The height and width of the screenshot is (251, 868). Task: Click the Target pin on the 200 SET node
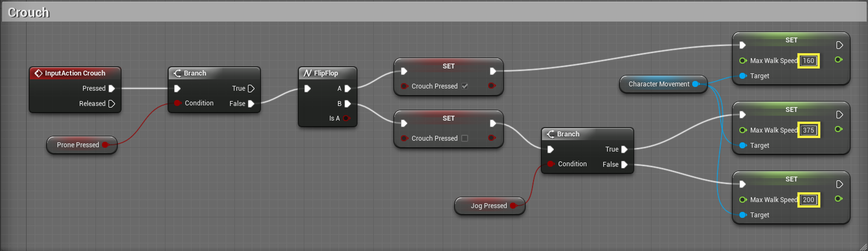point(743,215)
